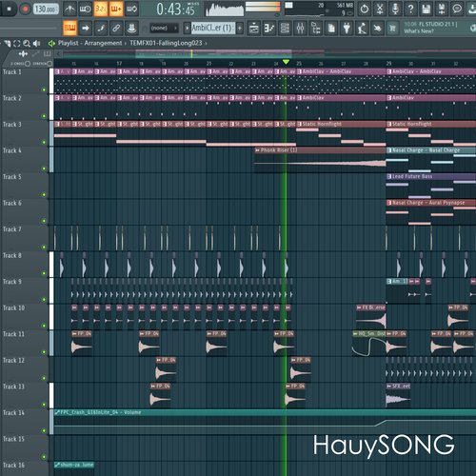Toggle the overdub/blend recording button
This screenshot has height=476, width=476.
pos(116,9)
